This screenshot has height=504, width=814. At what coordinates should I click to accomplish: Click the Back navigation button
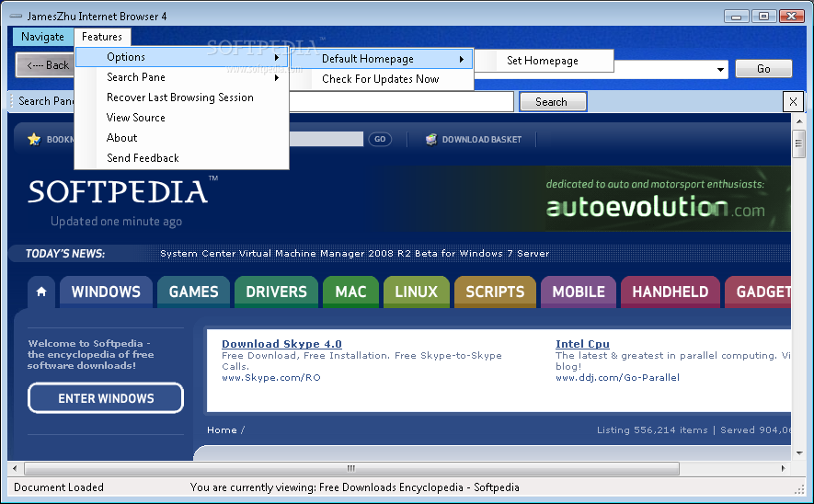coord(46,65)
